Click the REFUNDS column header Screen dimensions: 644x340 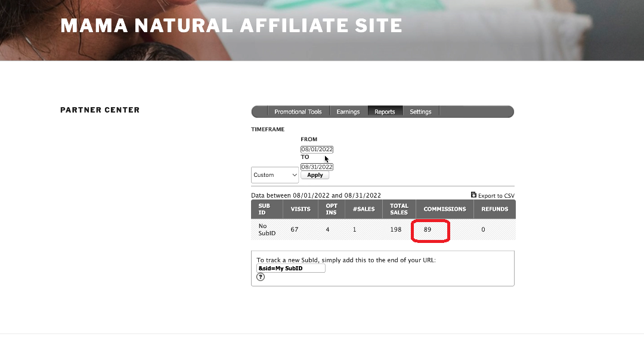[x=495, y=209]
